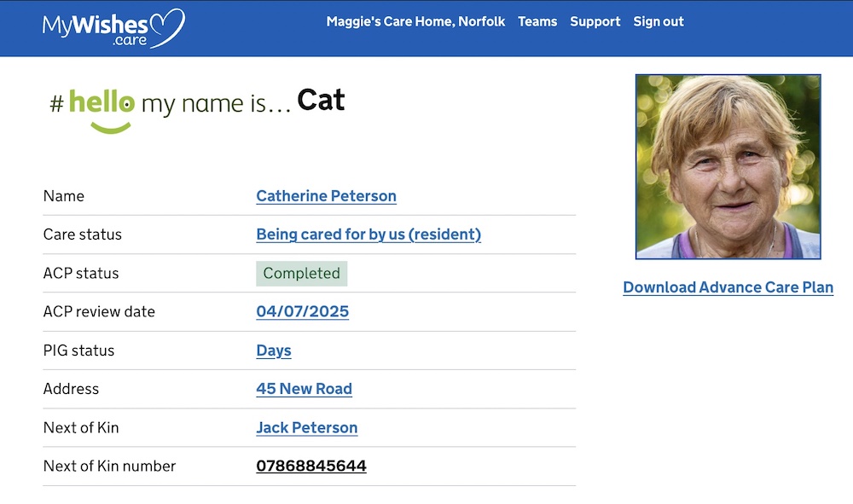Click the nickname Cat heading
853x504 pixels.
click(x=321, y=101)
